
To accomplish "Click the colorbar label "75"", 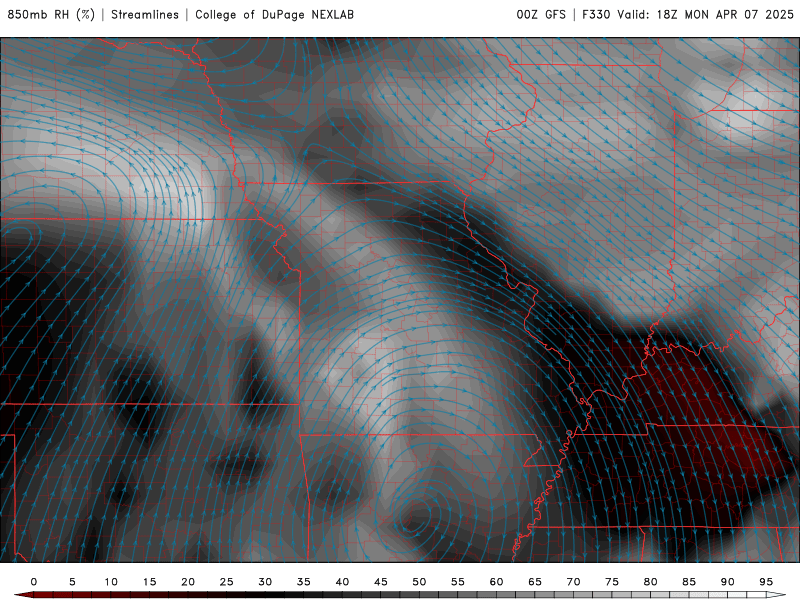I will (612, 582).
